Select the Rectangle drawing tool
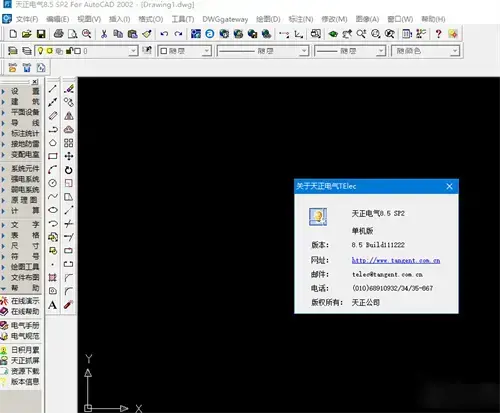Screen dimensions: 500x413 pyautogui.click(x=53, y=156)
